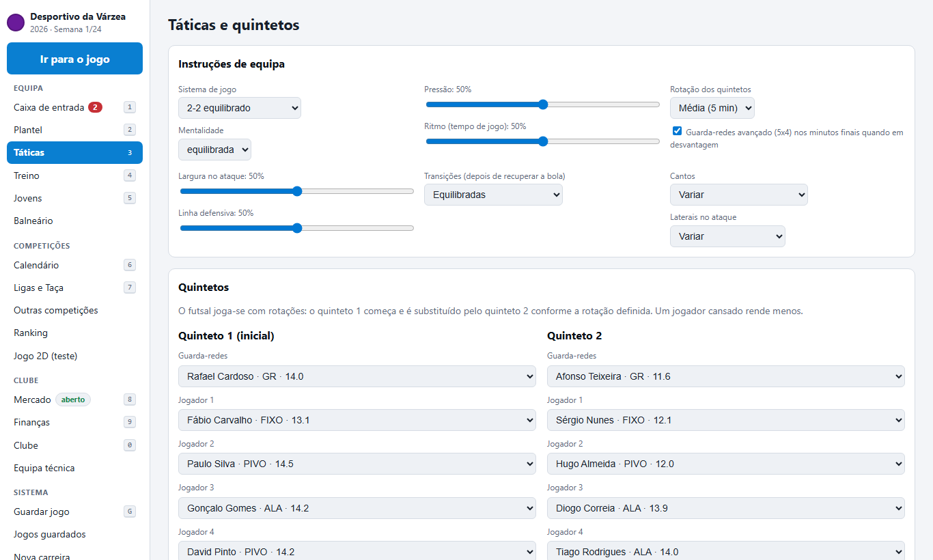Expand the Transições dropdown

[x=493, y=195]
